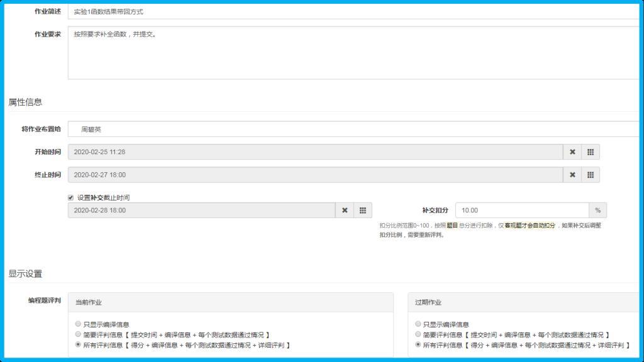
Task: Click the 作业简述 input field
Action: click(352, 11)
